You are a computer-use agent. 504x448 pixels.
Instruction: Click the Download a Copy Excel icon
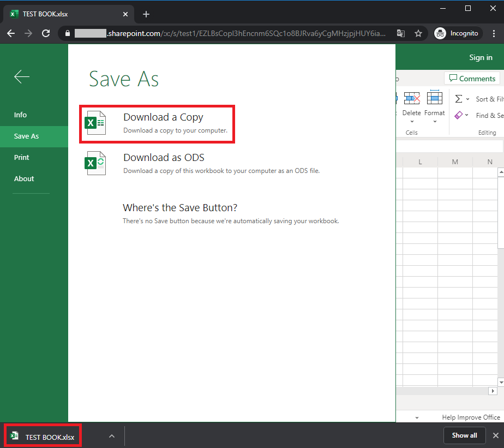(95, 123)
